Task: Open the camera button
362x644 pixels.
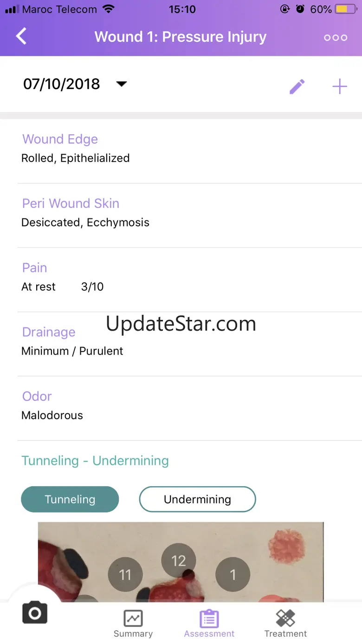Action: pyautogui.click(x=35, y=613)
